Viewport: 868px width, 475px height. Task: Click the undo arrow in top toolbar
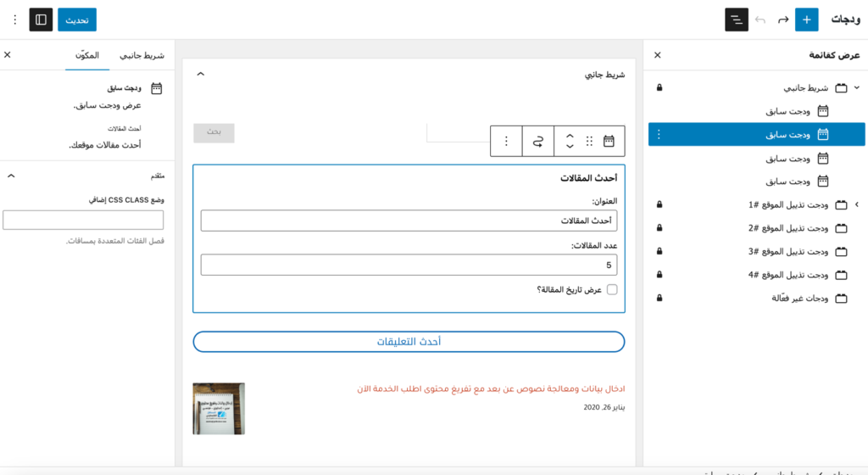(760, 20)
